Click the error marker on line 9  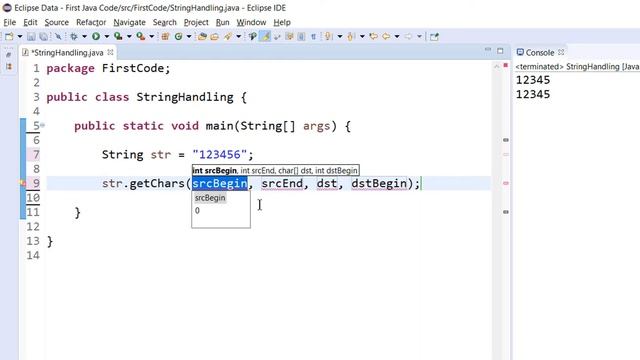(23, 184)
